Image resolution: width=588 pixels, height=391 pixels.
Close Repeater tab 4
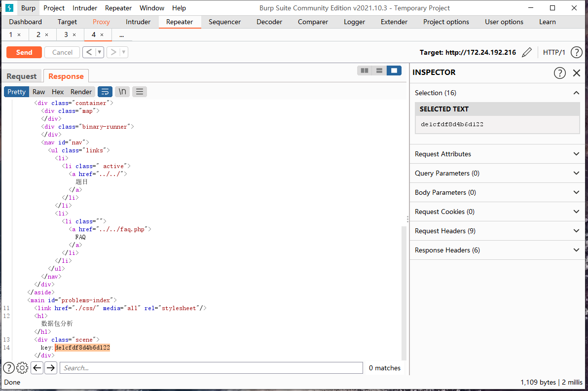(x=102, y=35)
